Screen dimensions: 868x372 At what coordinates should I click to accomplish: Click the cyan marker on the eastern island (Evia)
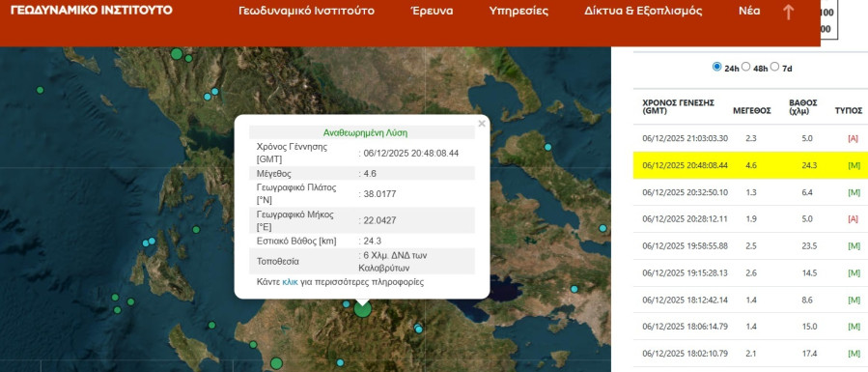pos(548,147)
